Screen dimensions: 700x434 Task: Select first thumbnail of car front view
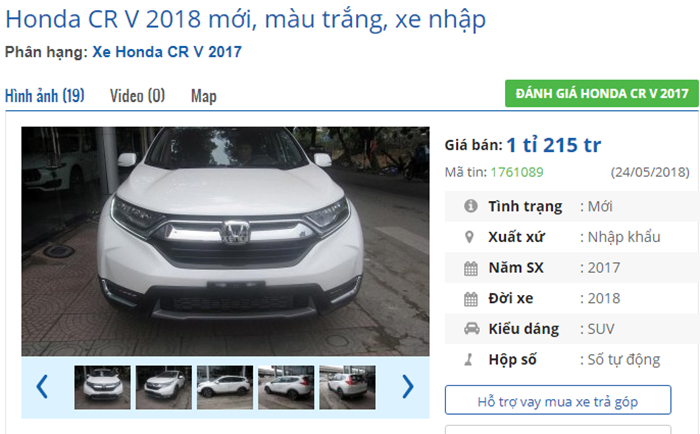pyautogui.click(x=103, y=387)
